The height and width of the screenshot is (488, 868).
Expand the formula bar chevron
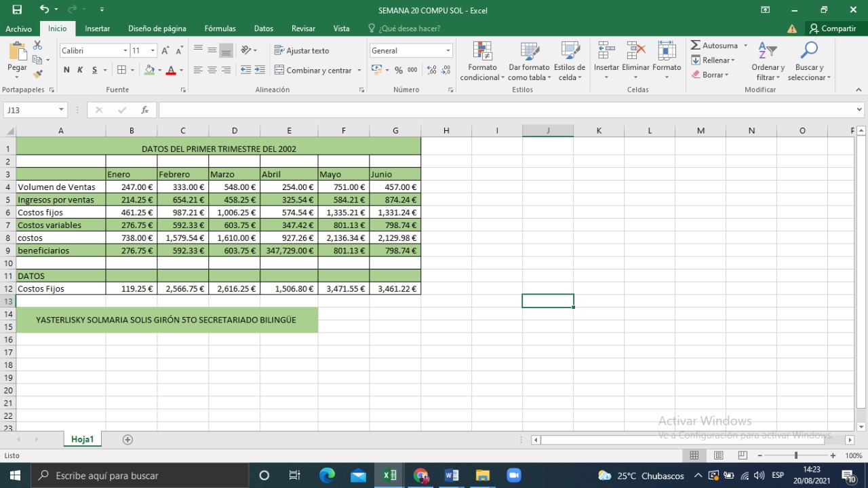pos(860,110)
